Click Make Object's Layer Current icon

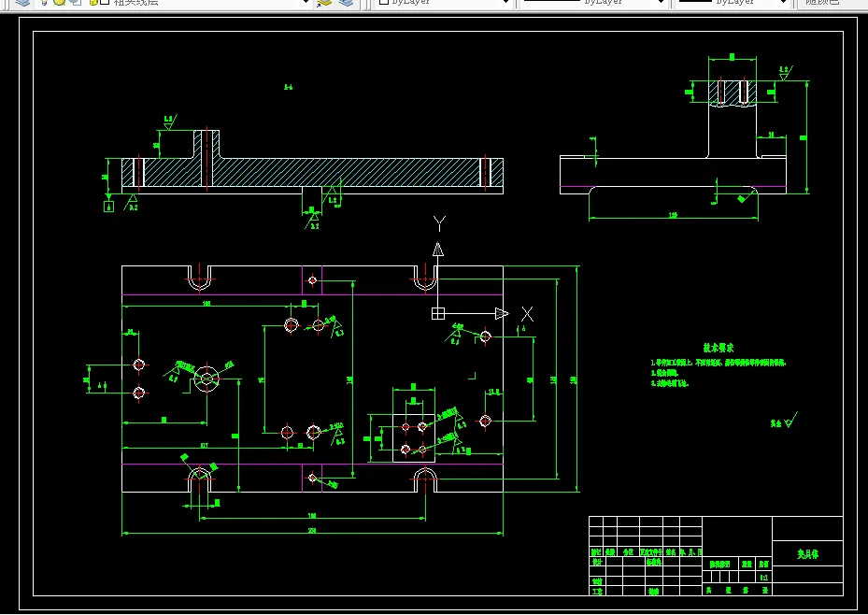[x=324, y=2]
